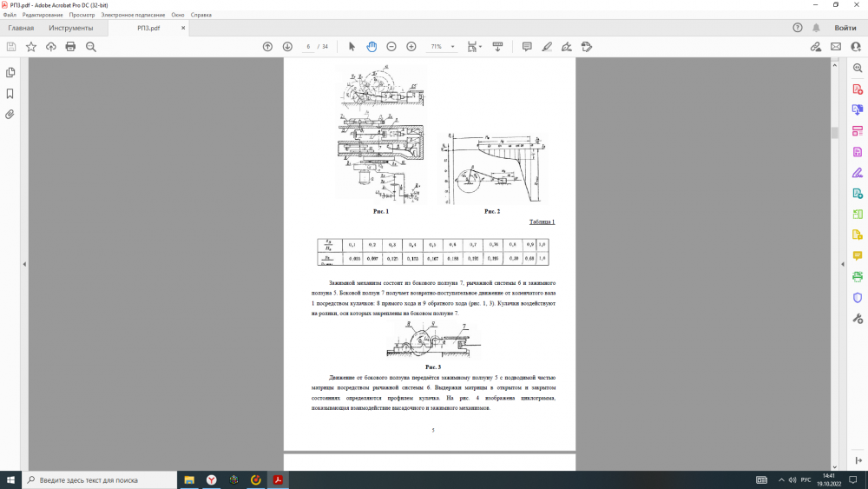
Task: Send the file by email envelope icon
Action: [x=836, y=47]
